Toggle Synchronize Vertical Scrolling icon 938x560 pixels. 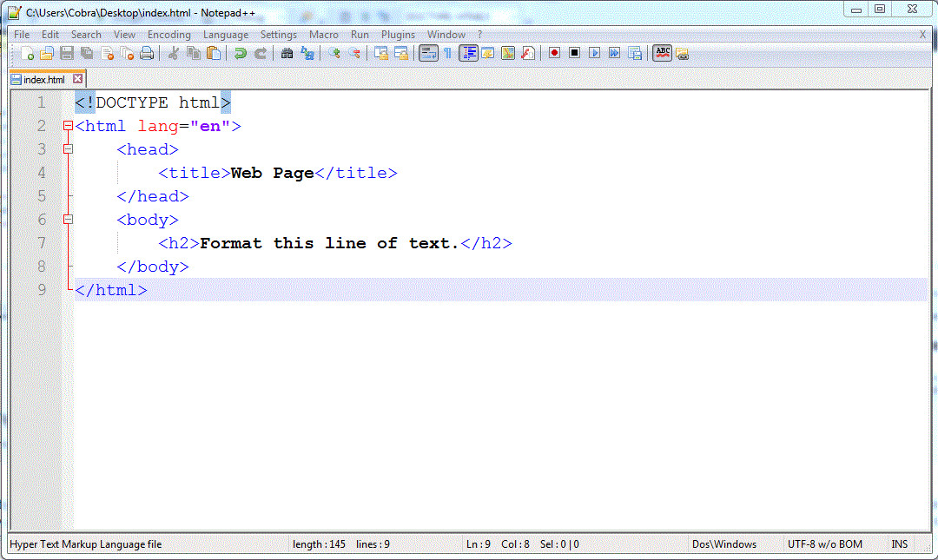pos(381,53)
